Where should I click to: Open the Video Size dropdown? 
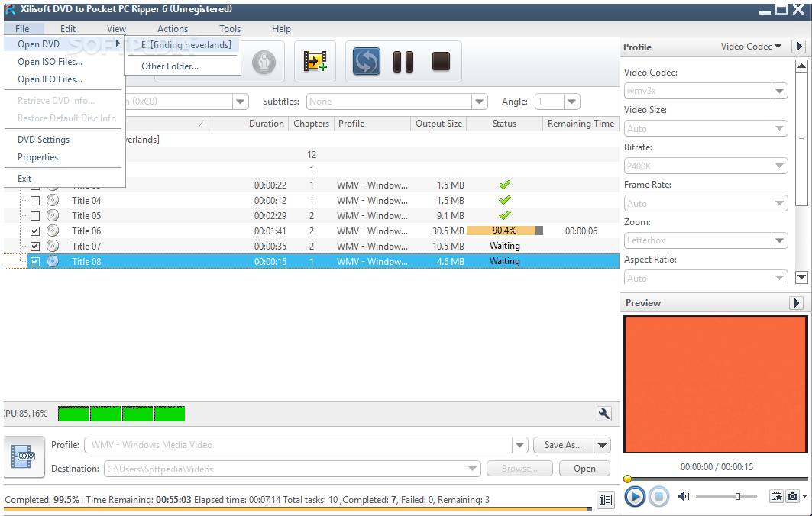pyautogui.click(x=779, y=128)
